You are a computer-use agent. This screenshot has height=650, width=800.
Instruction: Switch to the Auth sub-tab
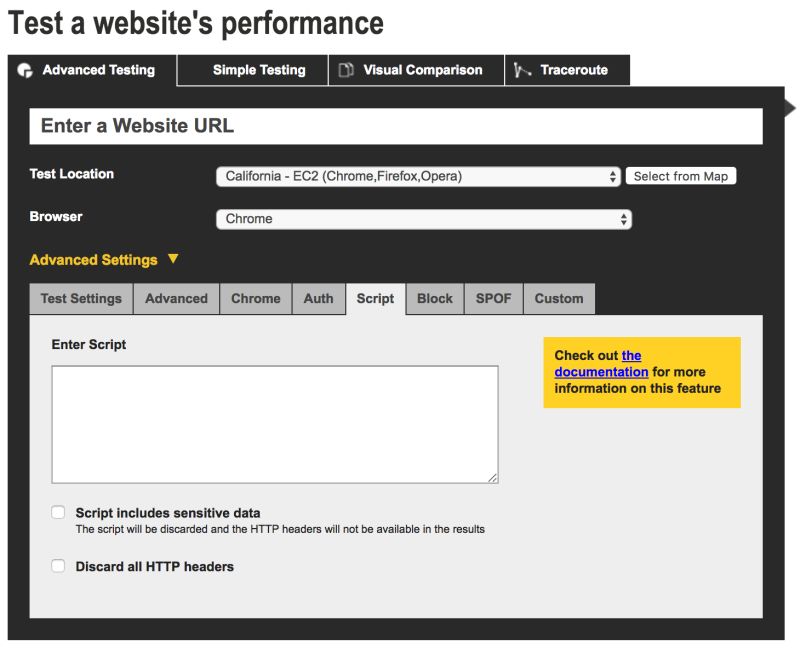(318, 298)
